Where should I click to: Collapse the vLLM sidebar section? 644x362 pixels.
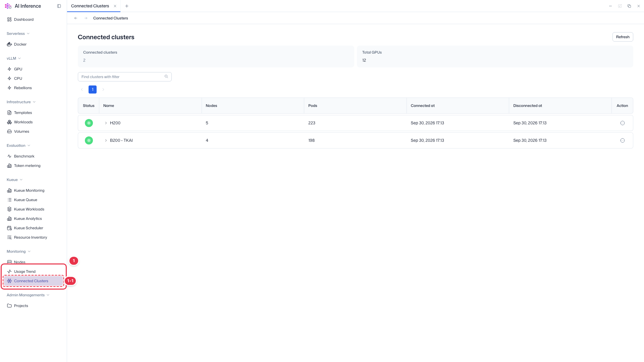(x=14, y=58)
